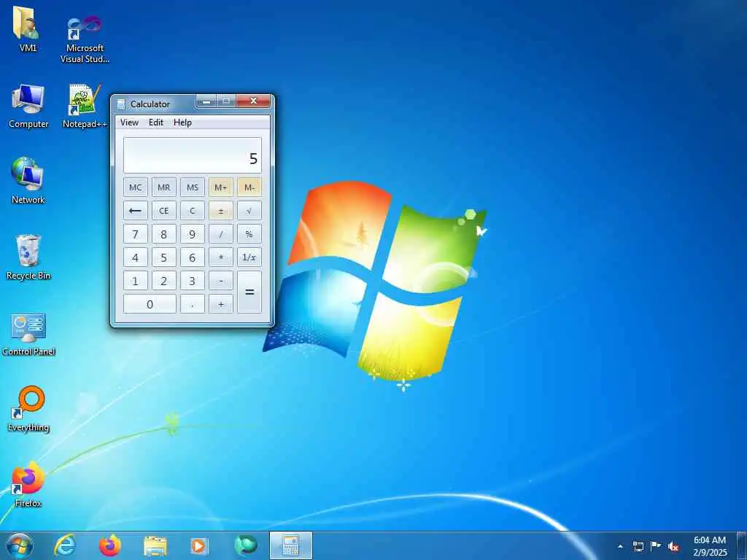747x560 pixels.
Task: Click digit 6 on the calculator
Action: tap(193, 257)
